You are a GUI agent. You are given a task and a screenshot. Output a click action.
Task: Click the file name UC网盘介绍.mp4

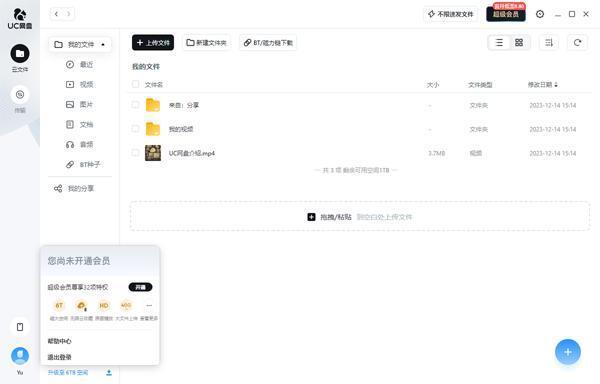[x=192, y=153]
